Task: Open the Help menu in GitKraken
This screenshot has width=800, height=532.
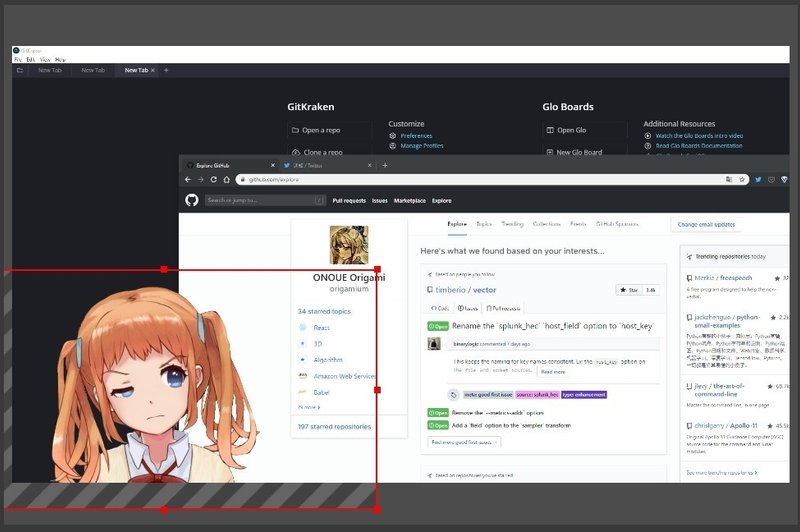Action: pos(60,60)
